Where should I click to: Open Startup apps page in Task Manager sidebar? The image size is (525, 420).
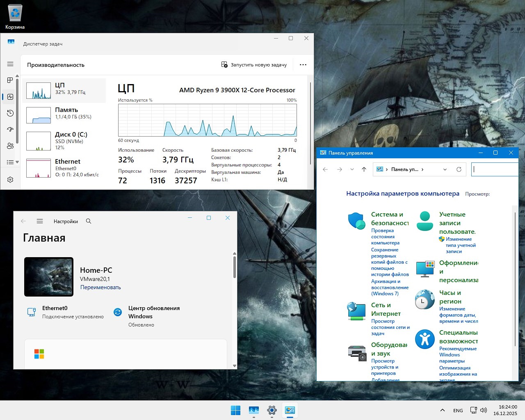[10, 130]
